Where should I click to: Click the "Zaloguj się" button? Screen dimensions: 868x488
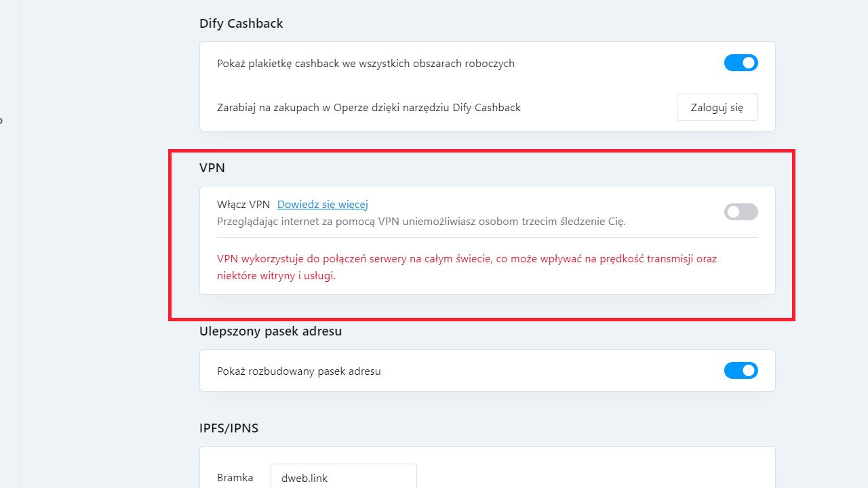[x=717, y=107]
